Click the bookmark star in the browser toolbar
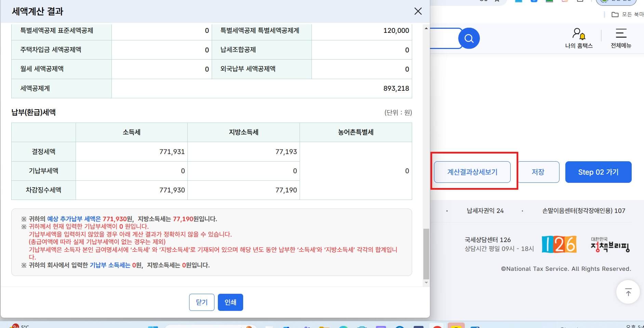This screenshot has width=644, height=328. tap(497, 1)
